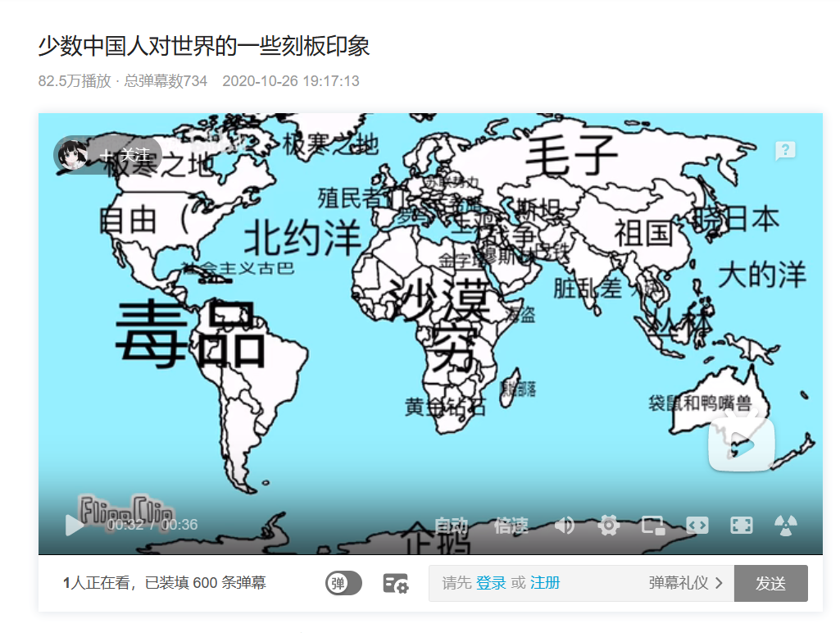840x633 pixels.
Task: Open 弹幕礼仪 etiquette link
Action: (x=685, y=583)
